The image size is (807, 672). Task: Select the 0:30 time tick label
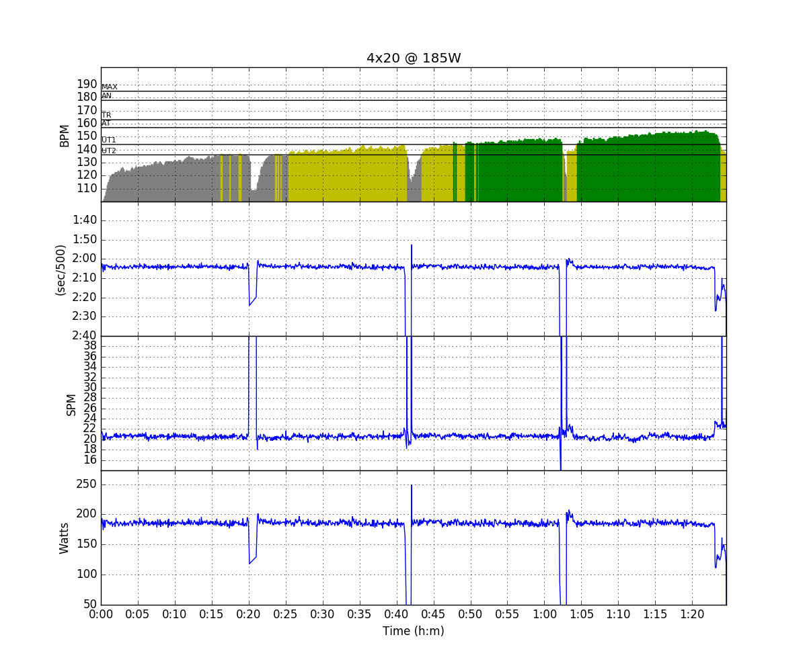pyautogui.click(x=323, y=614)
